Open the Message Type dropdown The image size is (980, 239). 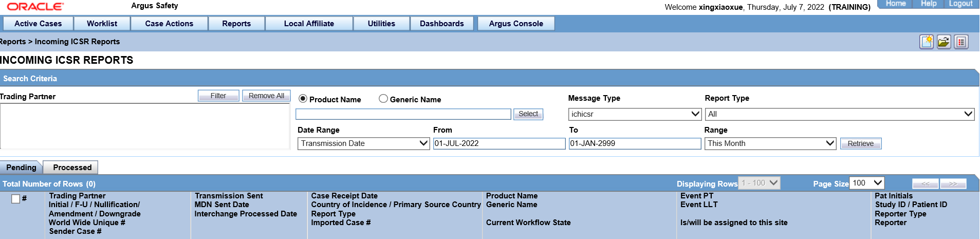tap(635, 114)
